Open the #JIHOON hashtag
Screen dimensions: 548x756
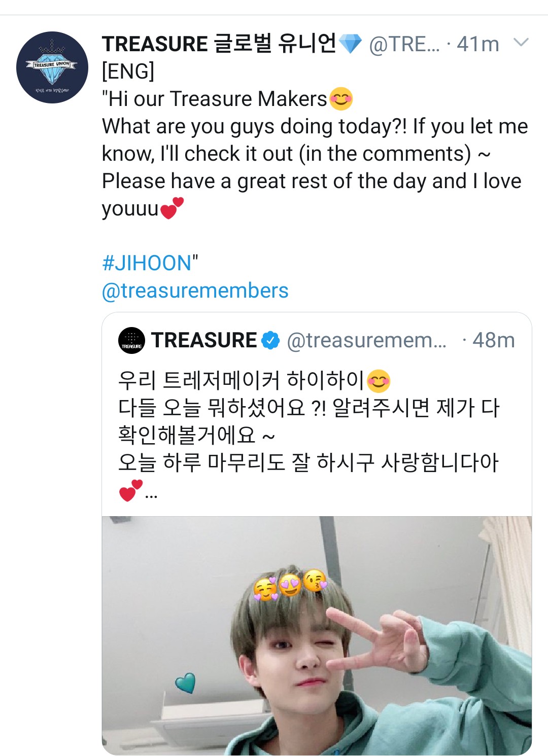[147, 263]
